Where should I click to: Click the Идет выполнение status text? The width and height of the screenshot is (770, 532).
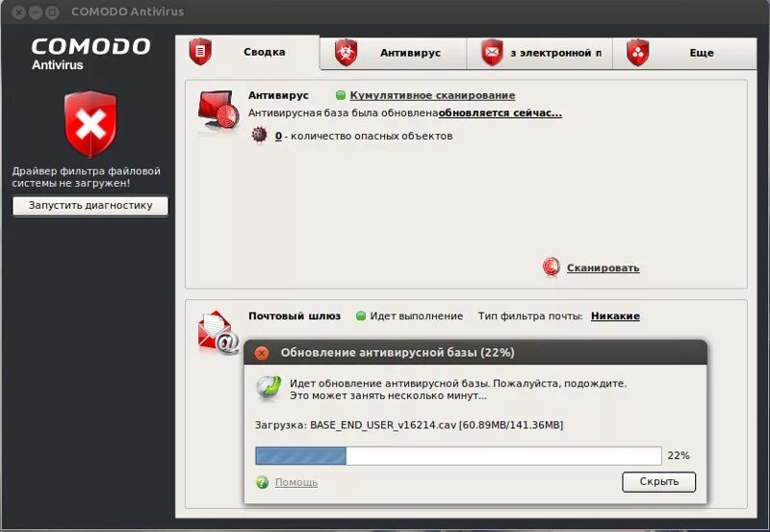coord(417,317)
